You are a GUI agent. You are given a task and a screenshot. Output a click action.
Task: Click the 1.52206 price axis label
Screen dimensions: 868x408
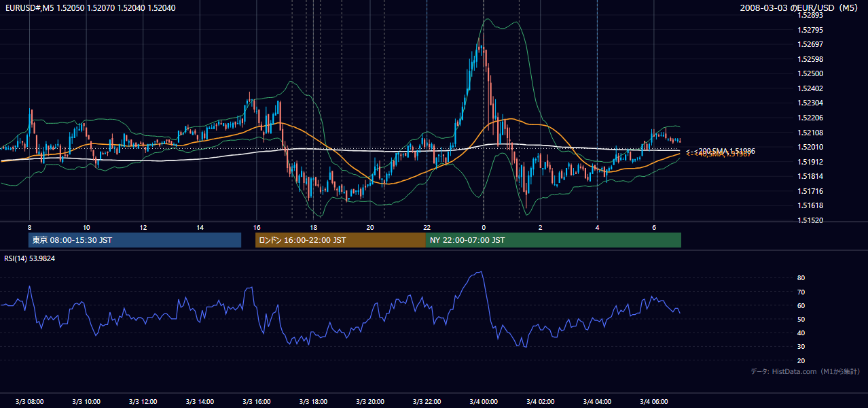tap(810, 118)
